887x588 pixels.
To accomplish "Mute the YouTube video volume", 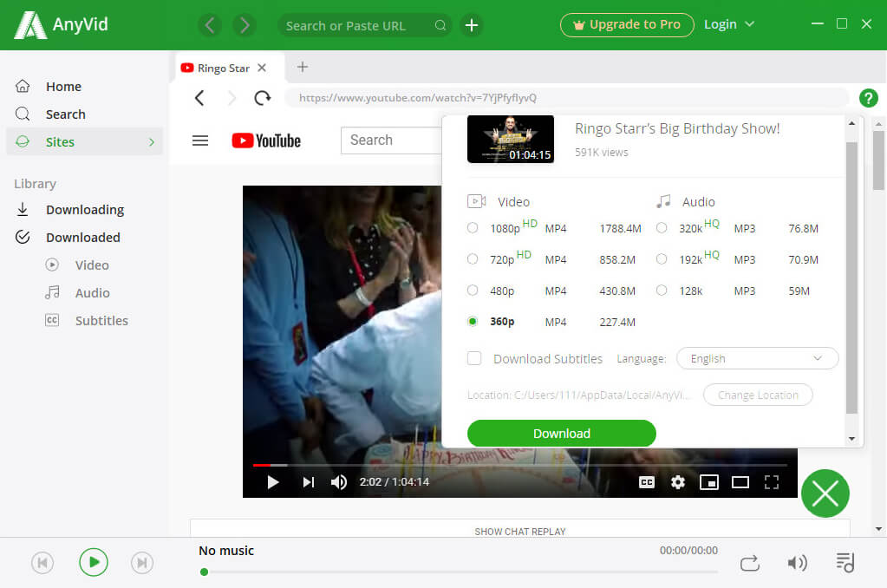I will (339, 482).
